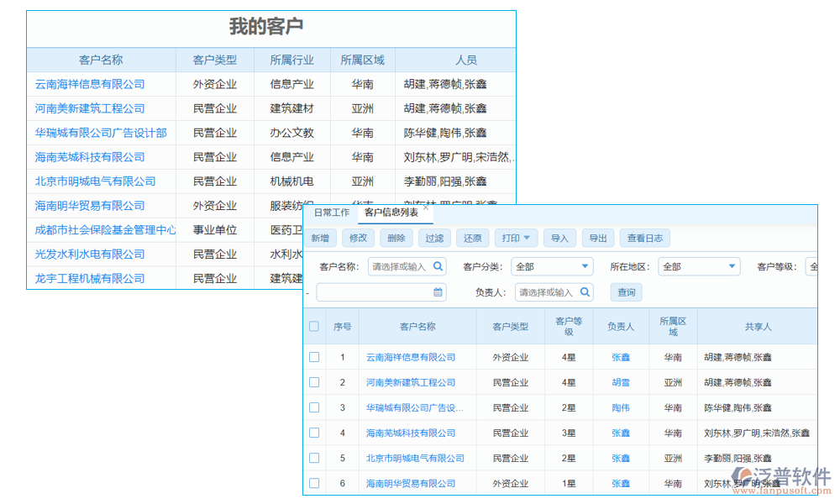840x504 pixels.
Task: Click the 查询 (Query) button
Action: click(x=627, y=292)
